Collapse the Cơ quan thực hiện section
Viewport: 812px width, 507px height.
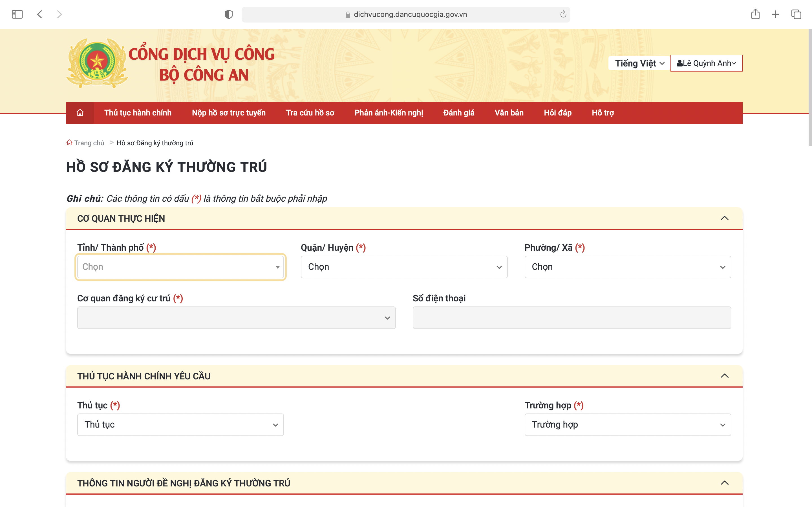(724, 218)
